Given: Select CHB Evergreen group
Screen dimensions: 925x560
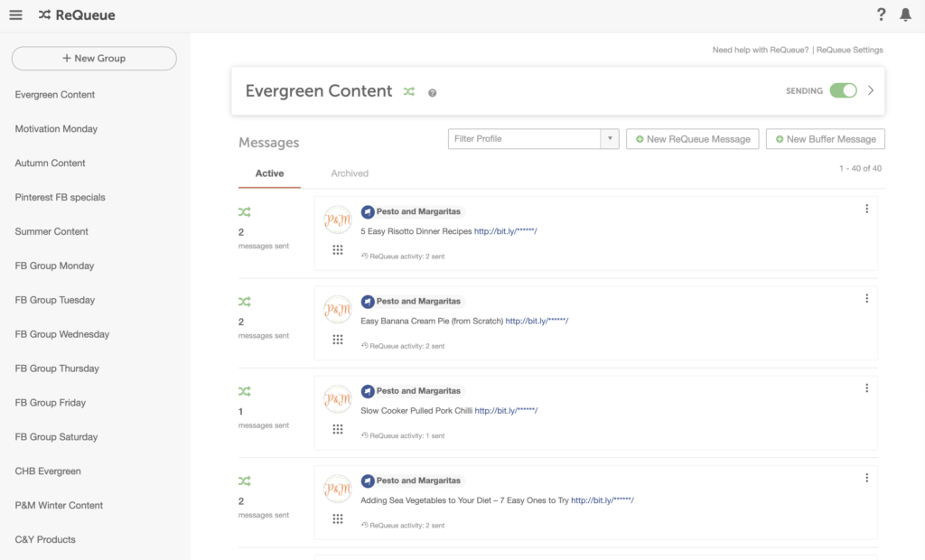Looking at the screenshot, I should coord(48,471).
